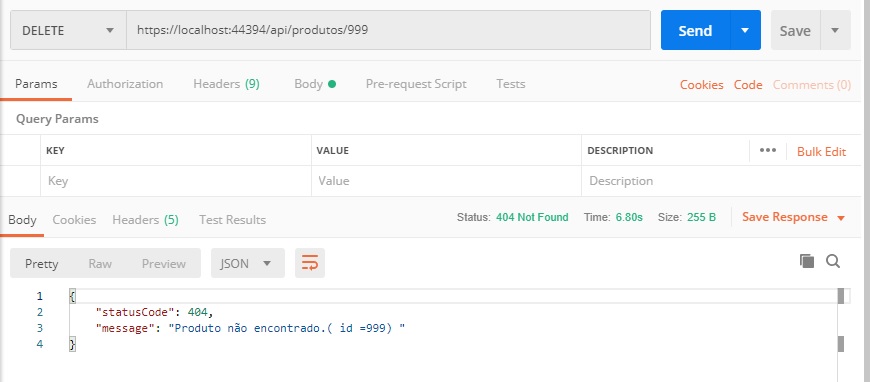Expand the Send button dropdown arrow
This screenshot has width=871, height=382.
tap(745, 31)
